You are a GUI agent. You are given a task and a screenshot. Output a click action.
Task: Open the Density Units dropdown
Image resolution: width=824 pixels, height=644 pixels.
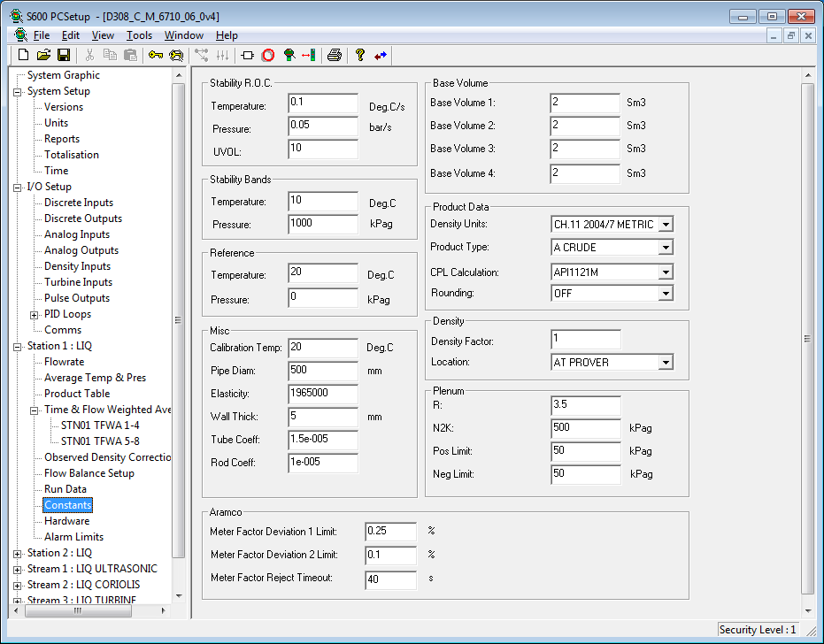tap(666, 225)
